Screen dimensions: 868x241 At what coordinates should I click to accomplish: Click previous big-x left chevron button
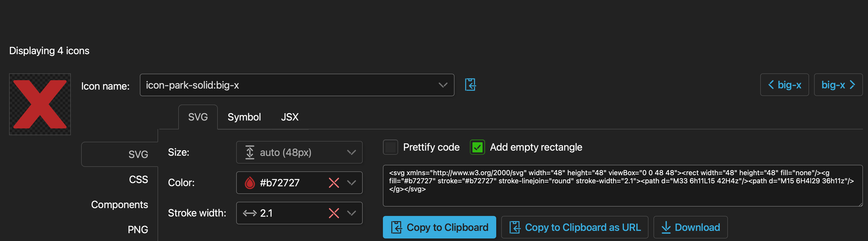(x=784, y=85)
